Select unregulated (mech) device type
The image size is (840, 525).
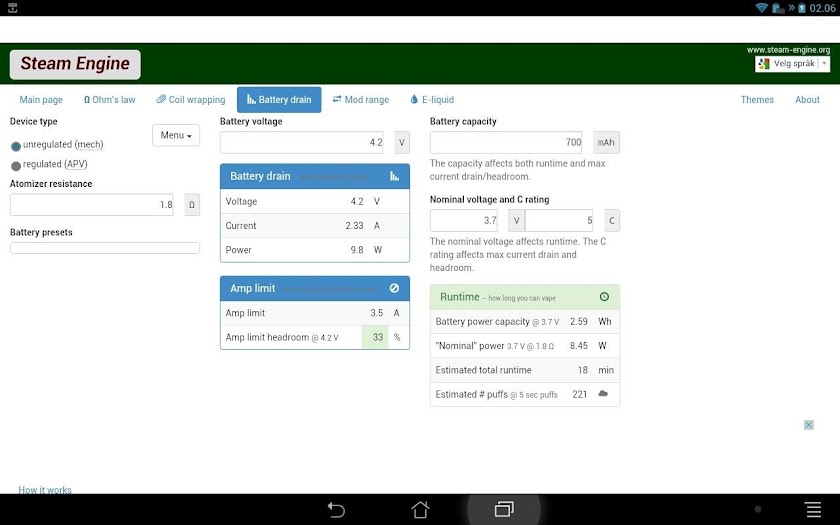[x=16, y=146]
